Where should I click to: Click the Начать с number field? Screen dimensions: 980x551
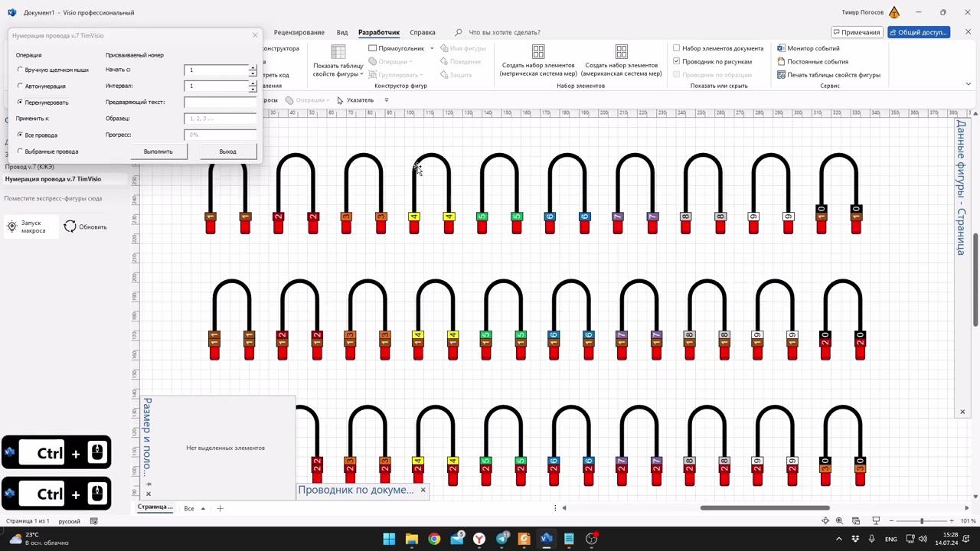[x=217, y=70]
